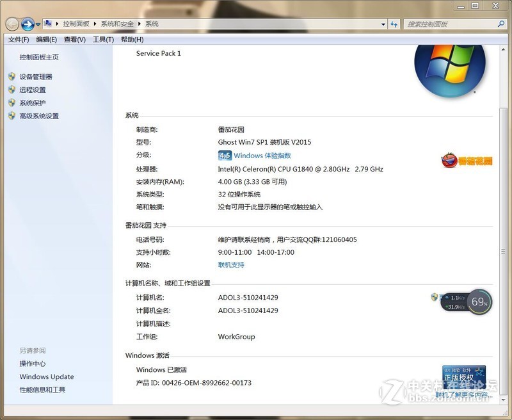Open the Windows 体验指数 link
512x420 pixels.
click(x=262, y=156)
